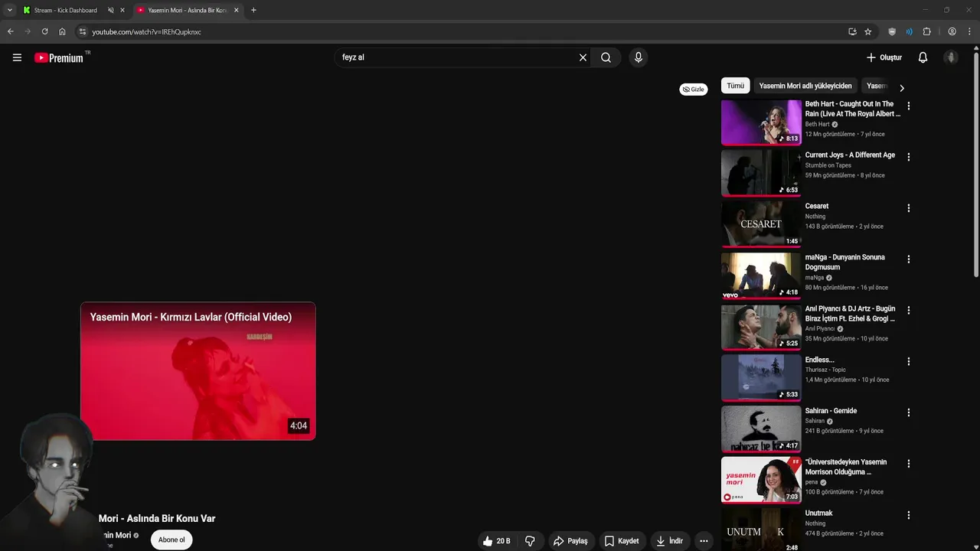980x551 pixels.
Task: Open options for Cesaret video
Action: tap(909, 208)
